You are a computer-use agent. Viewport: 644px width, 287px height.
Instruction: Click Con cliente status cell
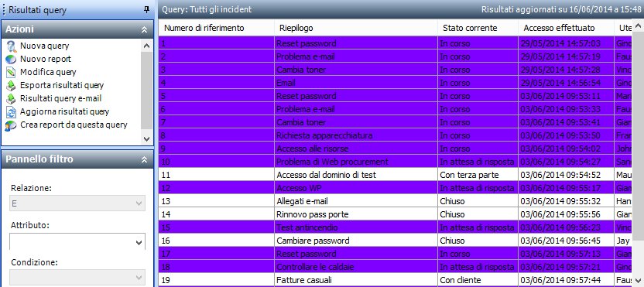(x=478, y=280)
